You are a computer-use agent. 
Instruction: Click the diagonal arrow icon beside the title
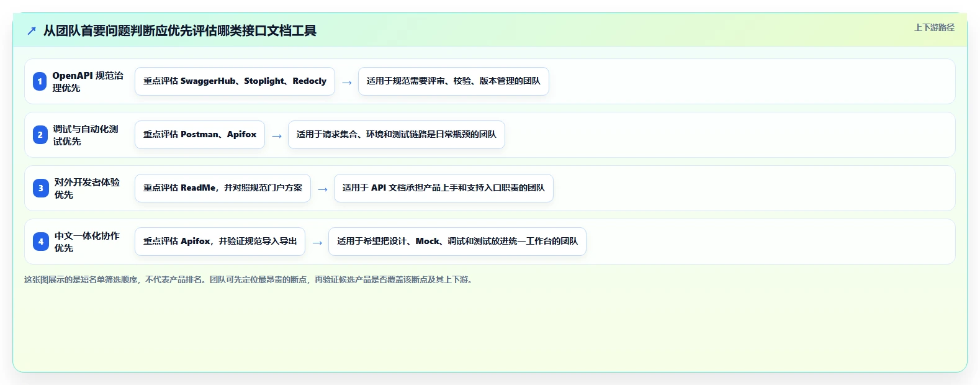click(x=32, y=30)
